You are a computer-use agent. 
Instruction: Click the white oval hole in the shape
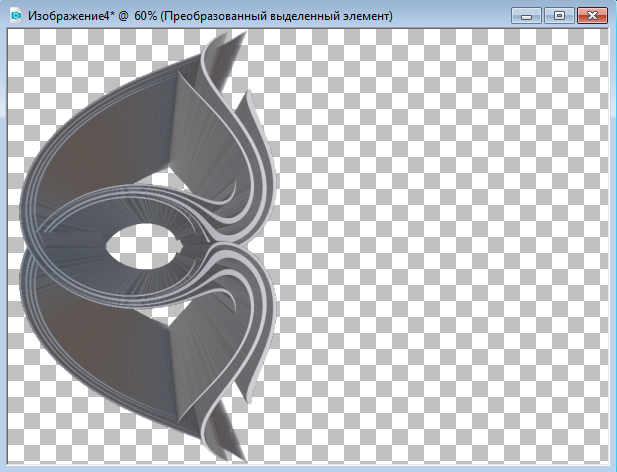pos(140,246)
